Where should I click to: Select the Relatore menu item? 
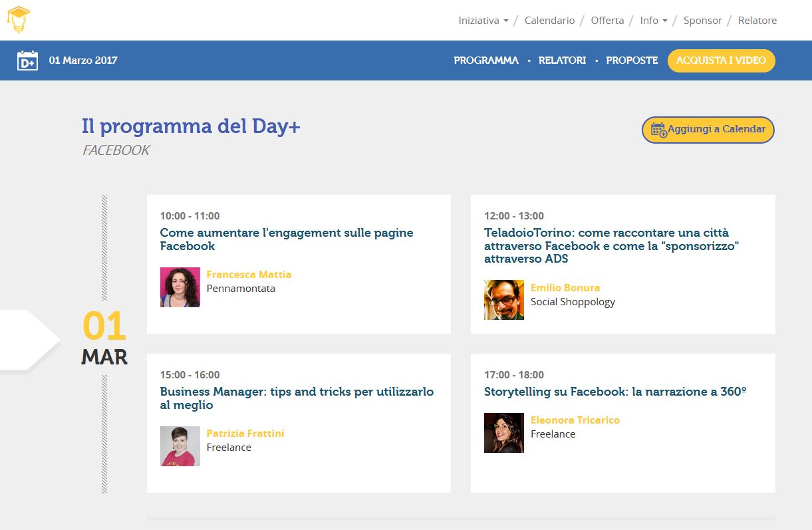click(757, 21)
